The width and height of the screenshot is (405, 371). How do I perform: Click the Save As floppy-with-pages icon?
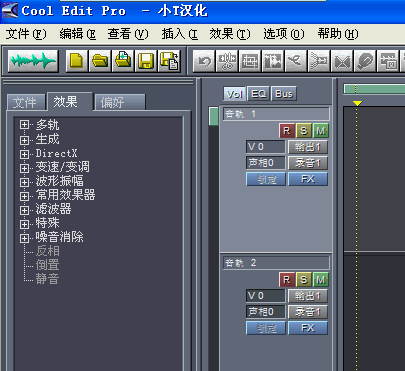pyautogui.click(x=169, y=61)
